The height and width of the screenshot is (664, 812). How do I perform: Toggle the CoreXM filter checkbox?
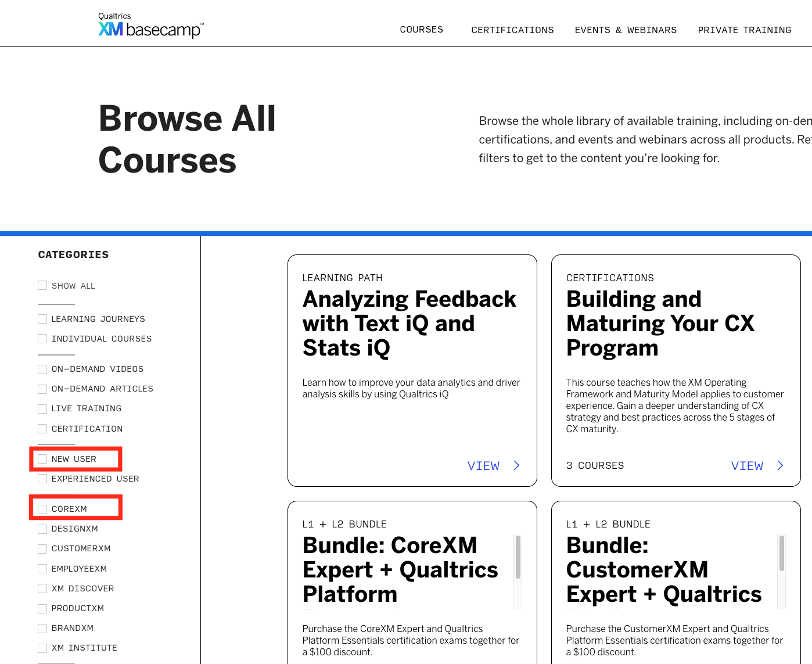click(42, 509)
